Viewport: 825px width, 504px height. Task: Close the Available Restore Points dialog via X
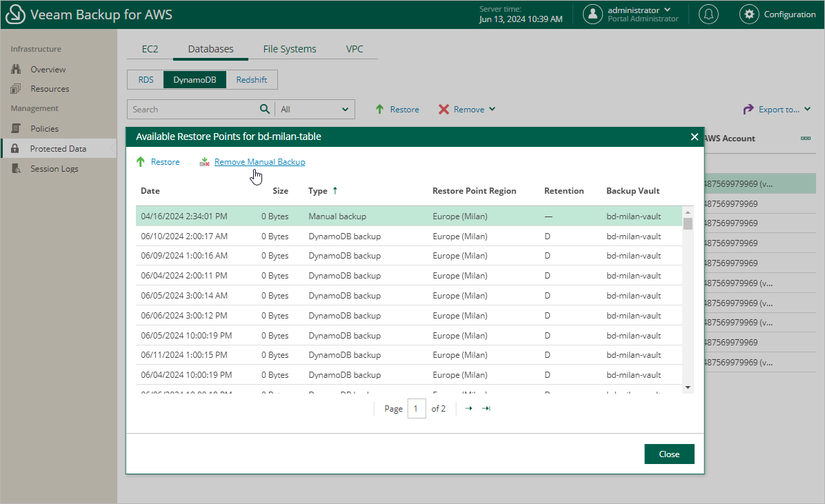[694, 137]
